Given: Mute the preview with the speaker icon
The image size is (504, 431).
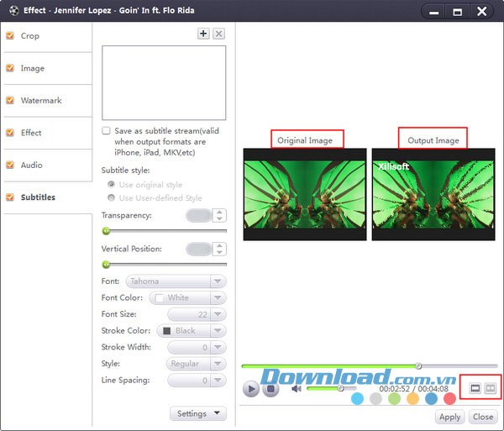Looking at the screenshot, I should click(296, 389).
